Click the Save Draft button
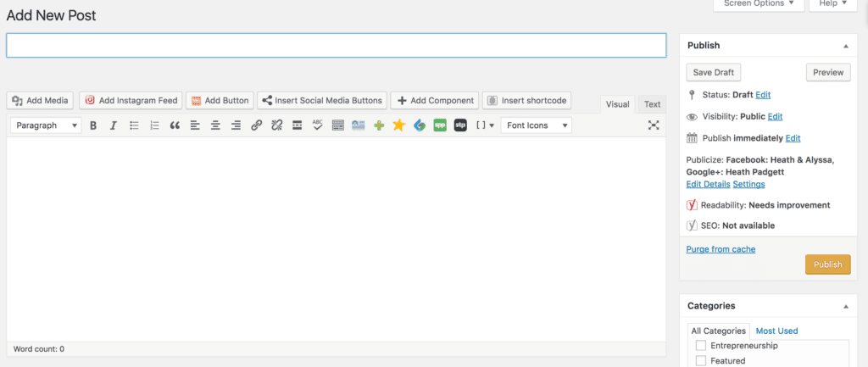This screenshot has height=367, width=868. 714,73
